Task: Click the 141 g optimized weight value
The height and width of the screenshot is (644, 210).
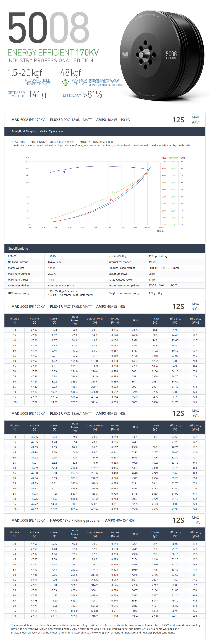Action: tap(37, 94)
